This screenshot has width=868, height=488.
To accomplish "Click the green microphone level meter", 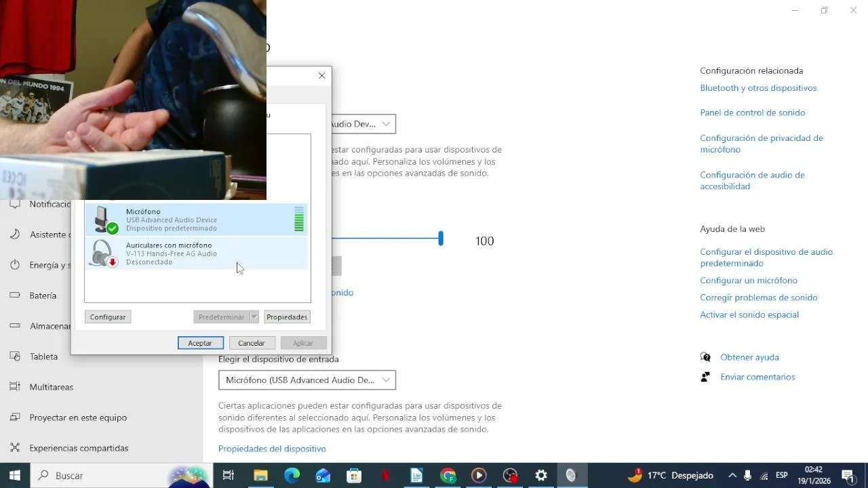I will pos(299,220).
